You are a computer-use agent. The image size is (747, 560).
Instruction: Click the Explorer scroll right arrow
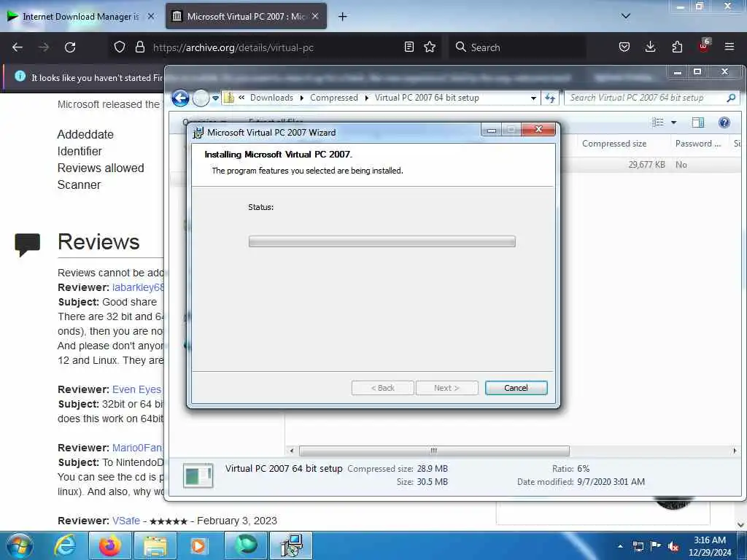point(734,450)
